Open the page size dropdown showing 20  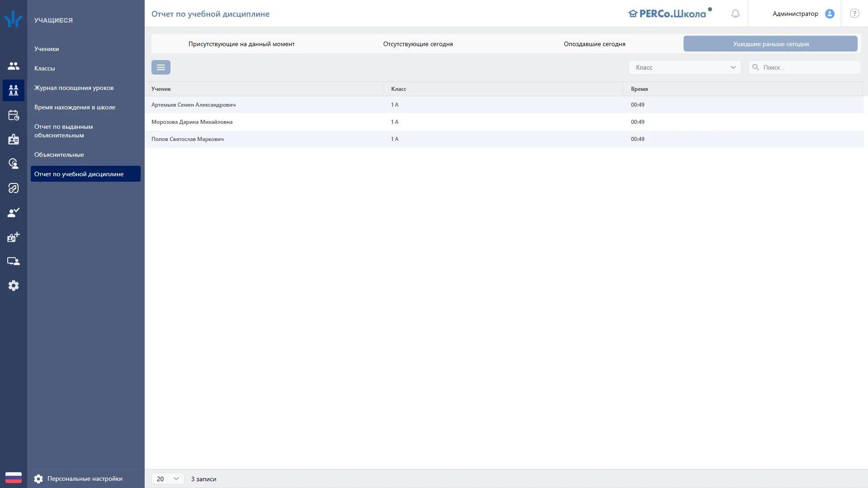tap(168, 479)
